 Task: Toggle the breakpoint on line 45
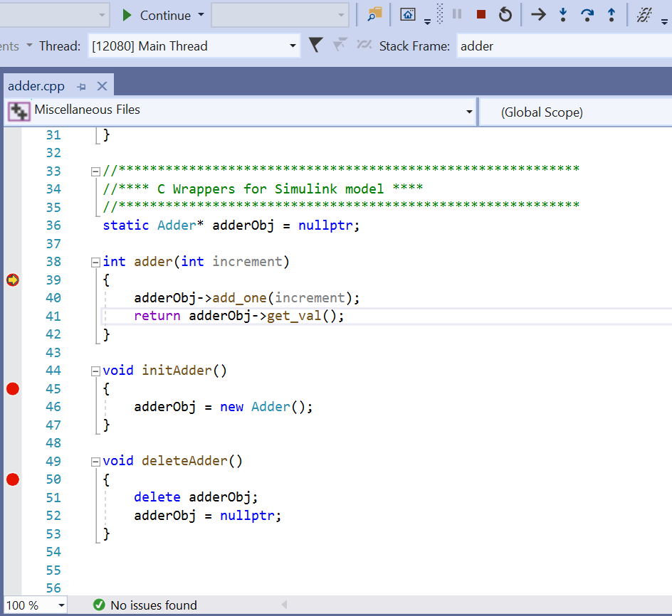(x=12, y=388)
